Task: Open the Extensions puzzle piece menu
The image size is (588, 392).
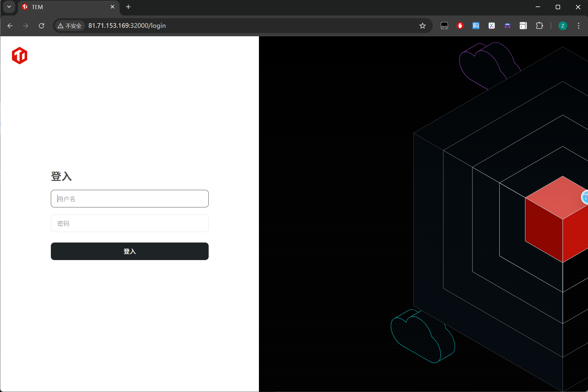Action: pyautogui.click(x=539, y=26)
